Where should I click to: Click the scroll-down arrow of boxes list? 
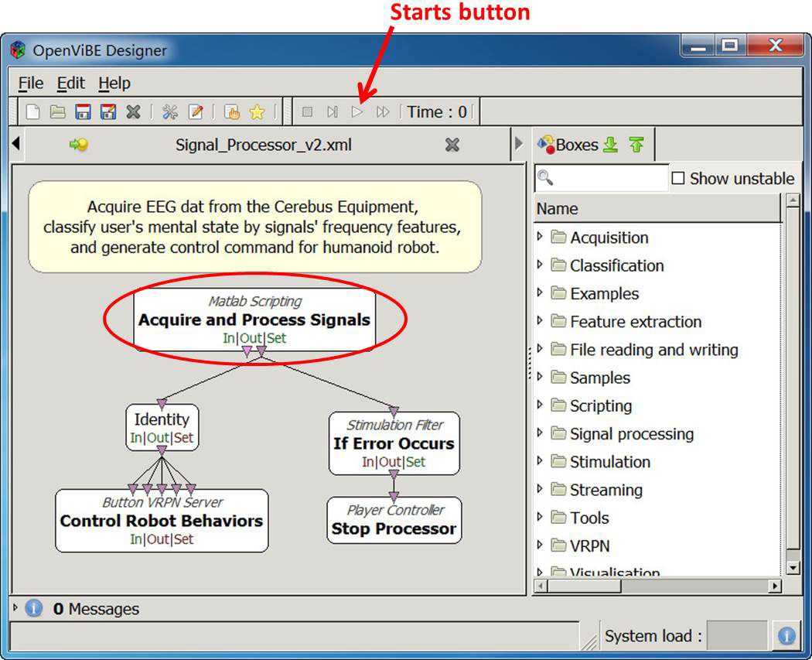pyautogui.click(x=793, y=568)
